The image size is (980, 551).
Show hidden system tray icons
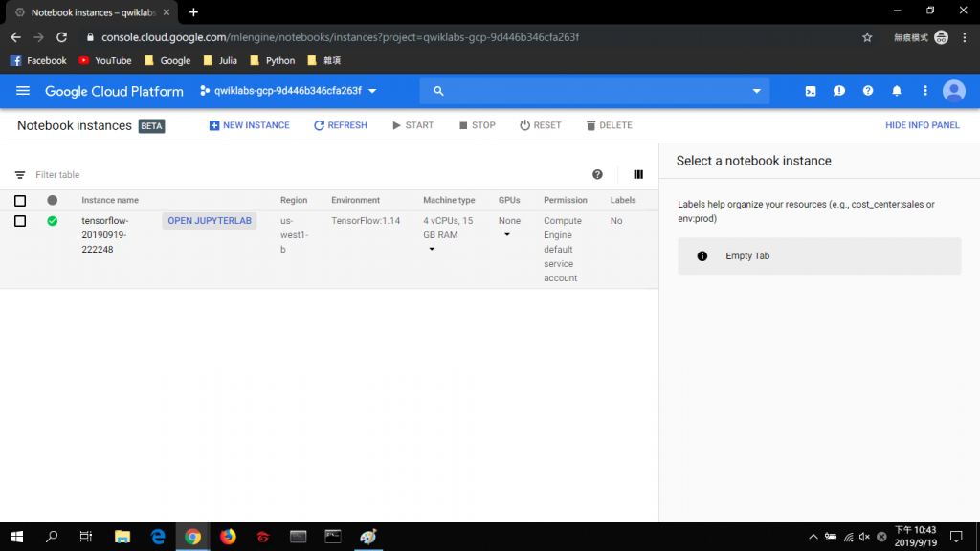click(x=813, y=537)
